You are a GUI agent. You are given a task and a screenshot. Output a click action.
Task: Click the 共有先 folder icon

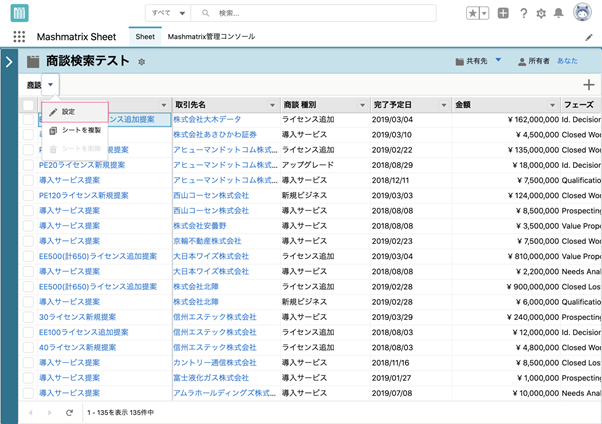point(460,61)
